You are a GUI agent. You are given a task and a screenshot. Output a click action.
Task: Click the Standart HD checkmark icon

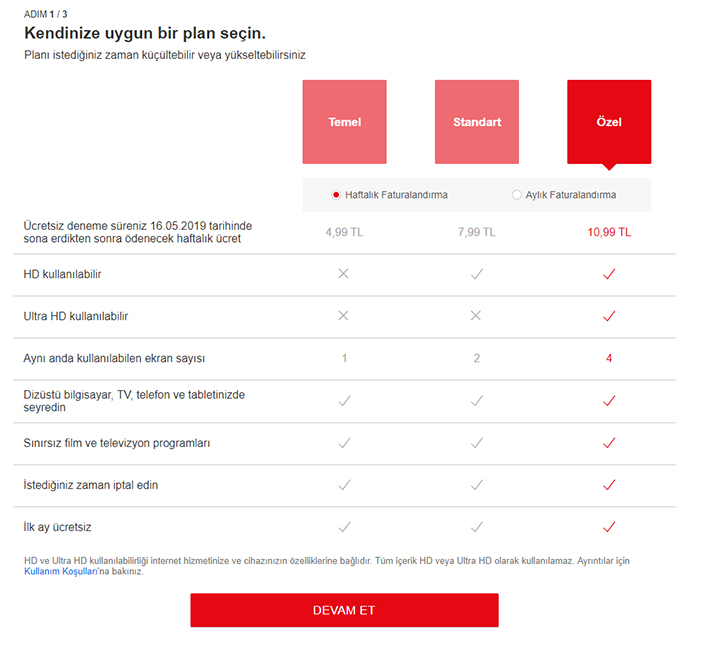[x=476, y=273]
